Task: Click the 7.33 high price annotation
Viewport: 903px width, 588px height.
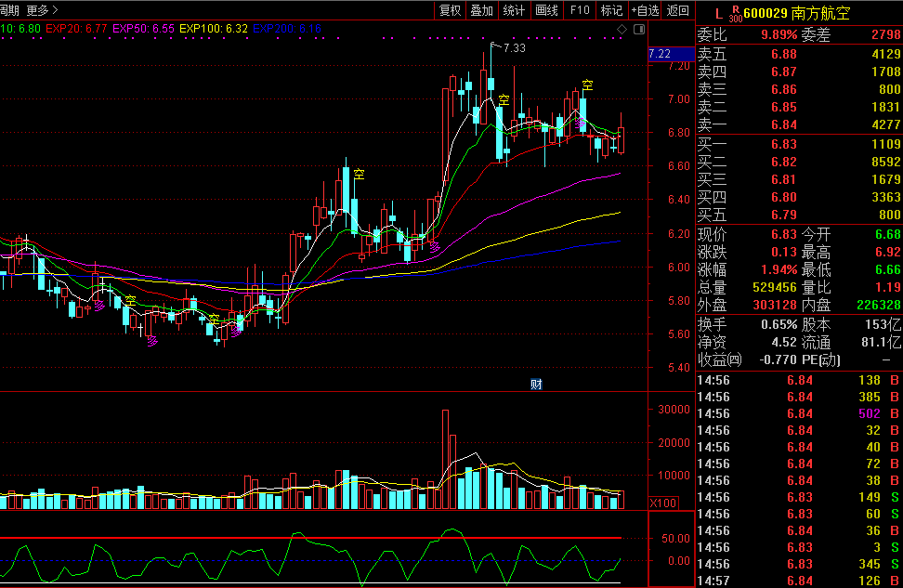Action: pyautogui.click(x=515, y=48)
